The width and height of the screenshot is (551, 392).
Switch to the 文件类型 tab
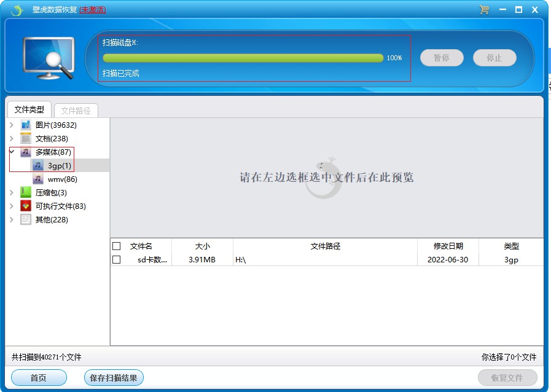pyautogui.click(x=29, y=110)
